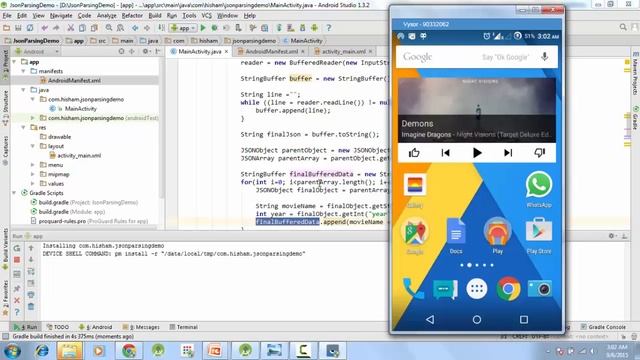Expand the menu folder
The height and width of the screenshot is (360, 640).
pos(33,165)
